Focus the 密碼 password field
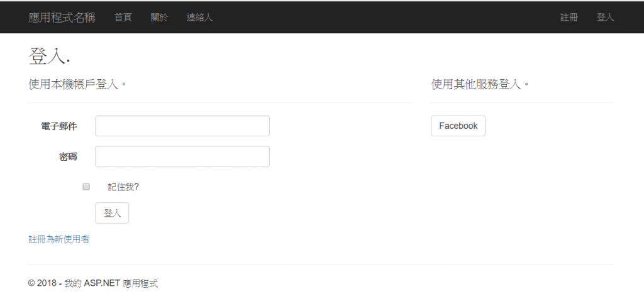This screenshot has width=644, height=299. coord(182,156)
